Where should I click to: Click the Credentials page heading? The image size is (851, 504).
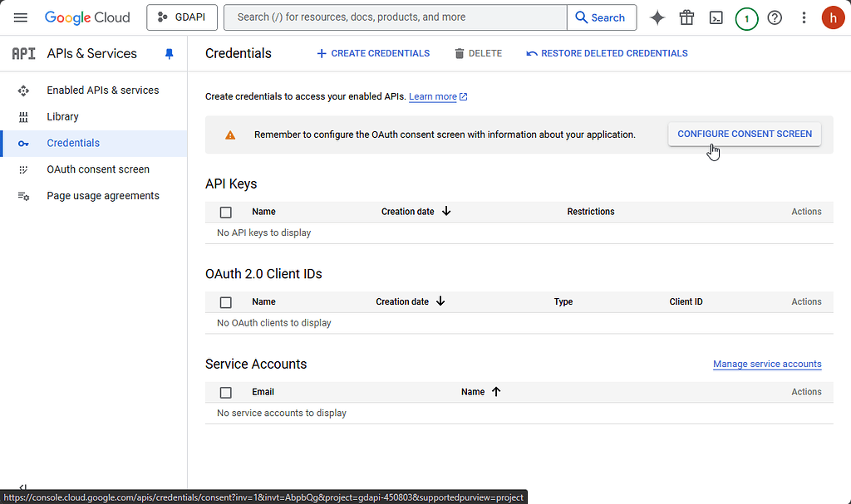point(239,54)
